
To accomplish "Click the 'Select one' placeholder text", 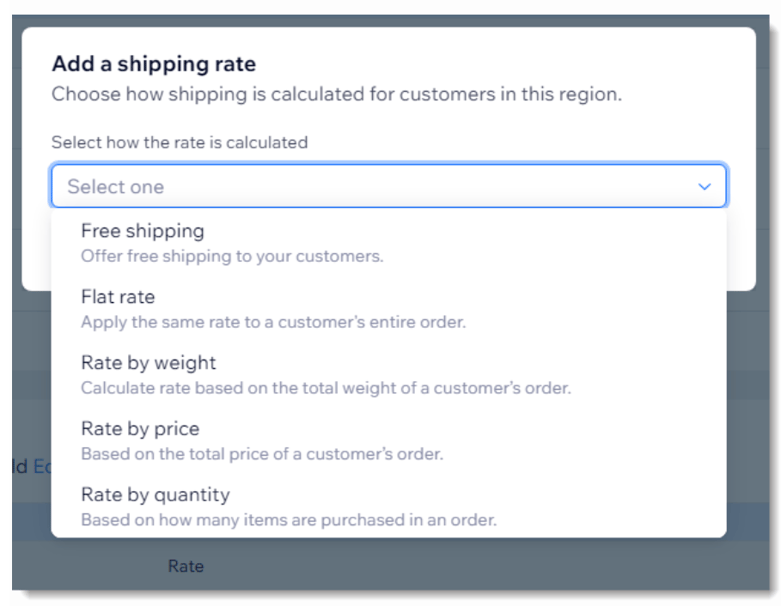I will click(x=116, y=187).
